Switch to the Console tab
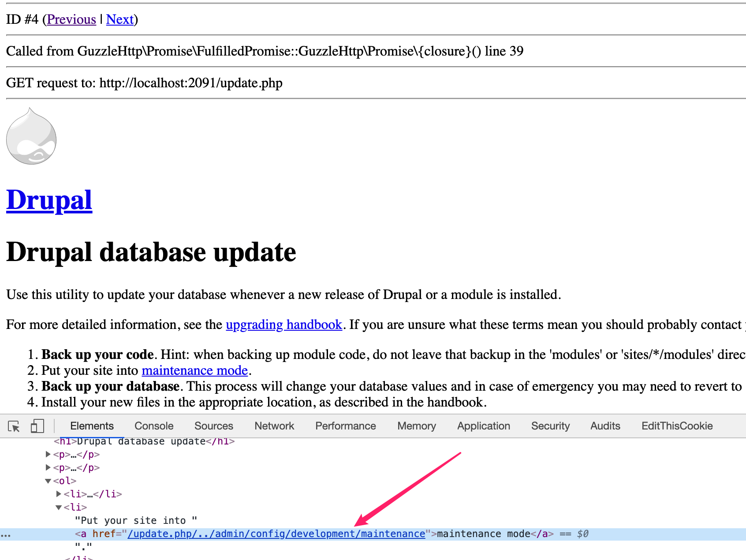Viewport: 746px width, 560px height. 153,426
